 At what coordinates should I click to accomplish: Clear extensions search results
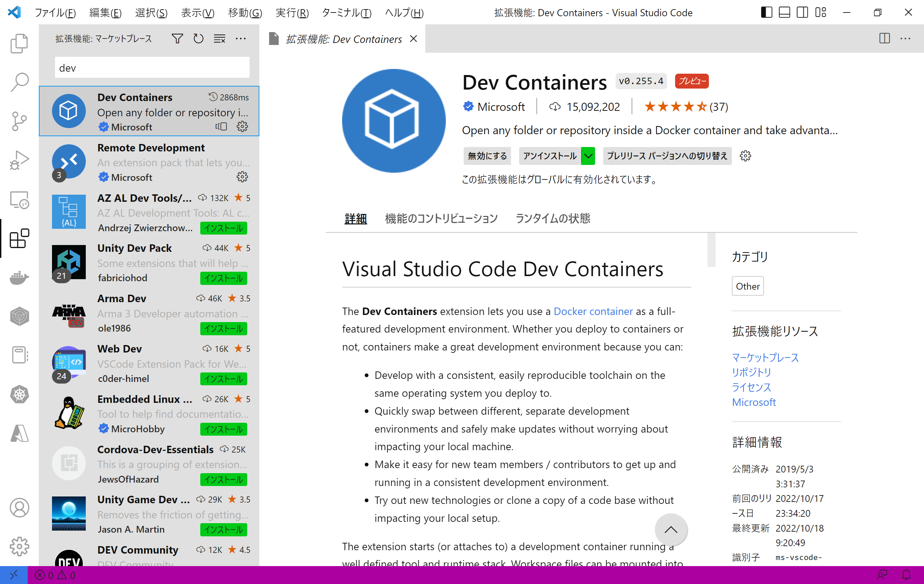click(x=220, y=39)
